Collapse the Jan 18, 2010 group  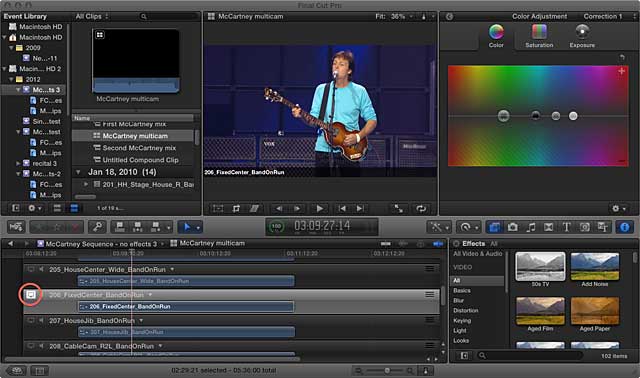[x=78, y=172]
